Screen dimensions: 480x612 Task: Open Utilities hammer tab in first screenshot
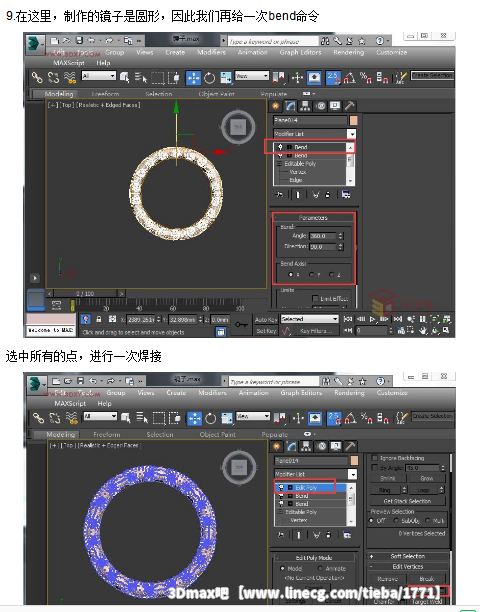click(x=350, y=106)
